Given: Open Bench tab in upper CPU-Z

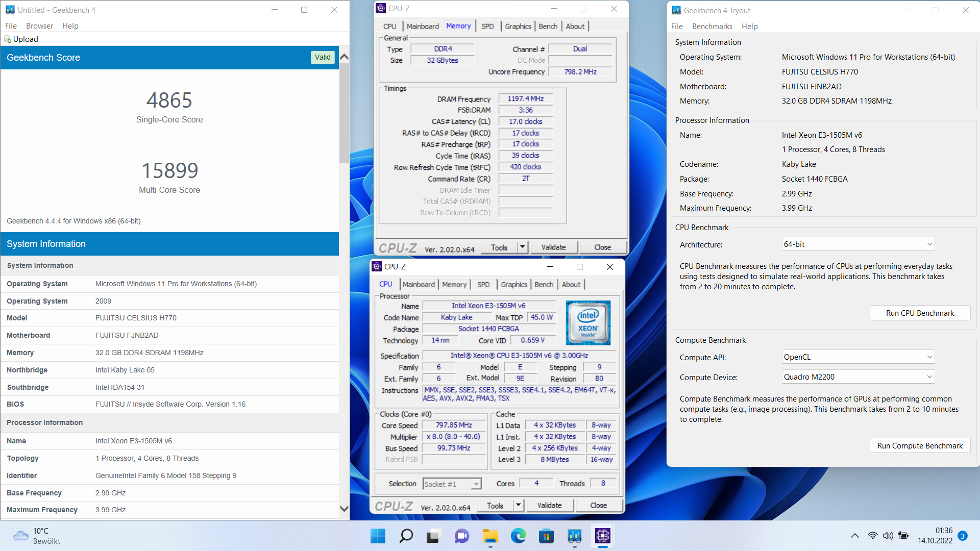Looking at the screenshot, I should coord(548,27).
